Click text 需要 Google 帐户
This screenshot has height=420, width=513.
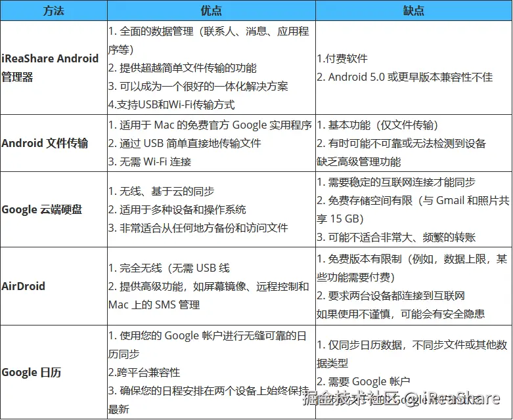click(x=369, y=381)
